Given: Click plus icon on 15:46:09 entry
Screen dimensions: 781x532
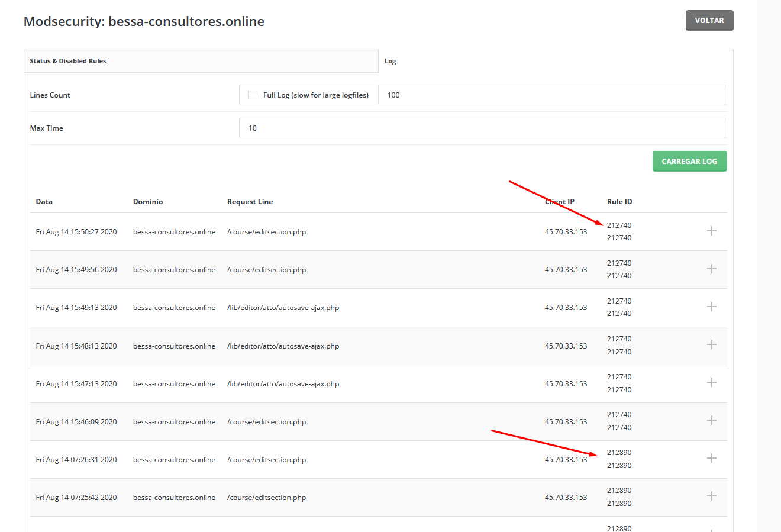Looking at the screenshot, I should [x=711, y=420].
